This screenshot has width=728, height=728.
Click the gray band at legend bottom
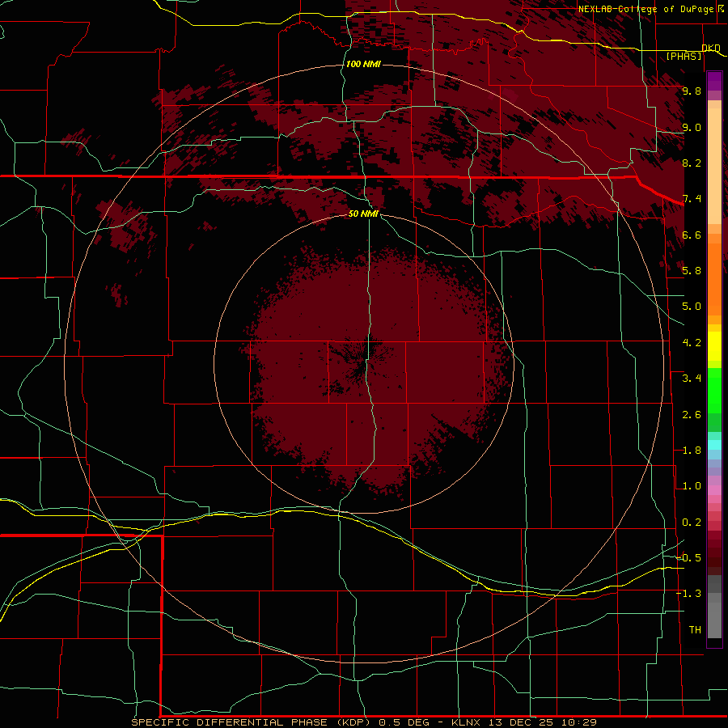(714, 617)
